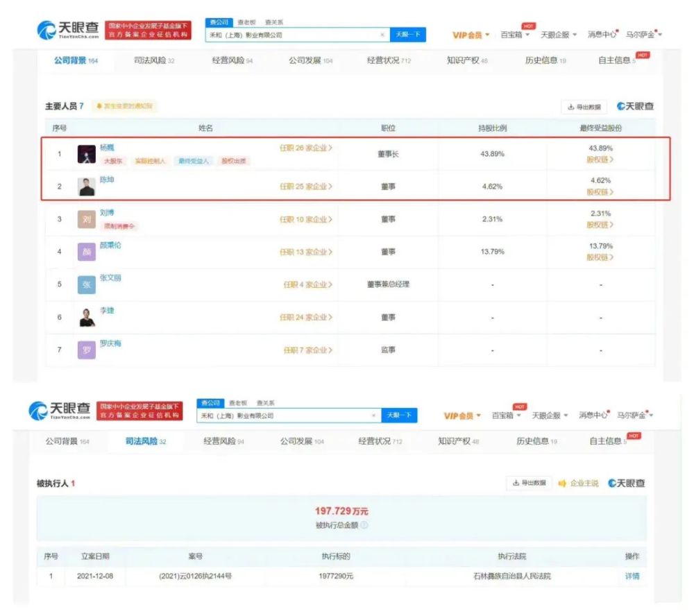694x616 pixels.
Task: Open 股权链 under 4.62% for 陈坤
Action: point(600,192)
